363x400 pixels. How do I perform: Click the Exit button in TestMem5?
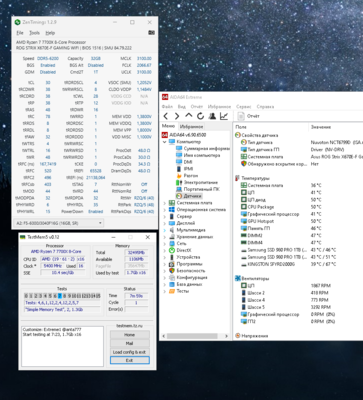[x=129, y=360]
